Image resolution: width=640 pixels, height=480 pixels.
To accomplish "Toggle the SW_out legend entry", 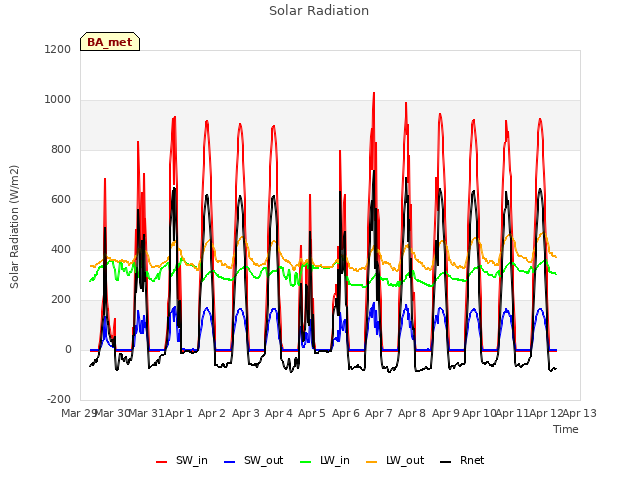I will (x=253, y=461).
